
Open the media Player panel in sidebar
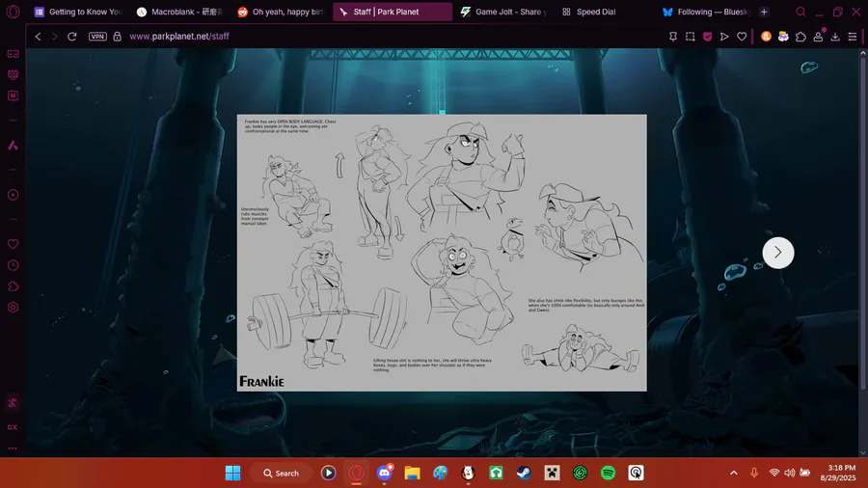tap(13, 195)
